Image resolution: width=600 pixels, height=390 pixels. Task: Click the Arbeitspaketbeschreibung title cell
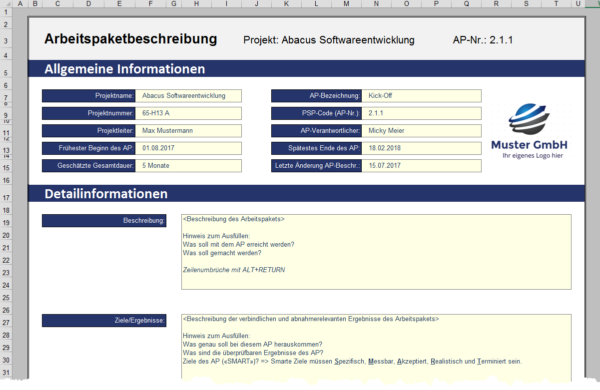130,39
